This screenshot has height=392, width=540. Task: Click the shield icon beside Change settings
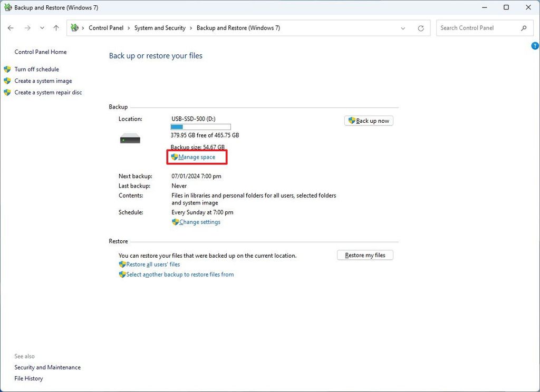tap(176, 222)
